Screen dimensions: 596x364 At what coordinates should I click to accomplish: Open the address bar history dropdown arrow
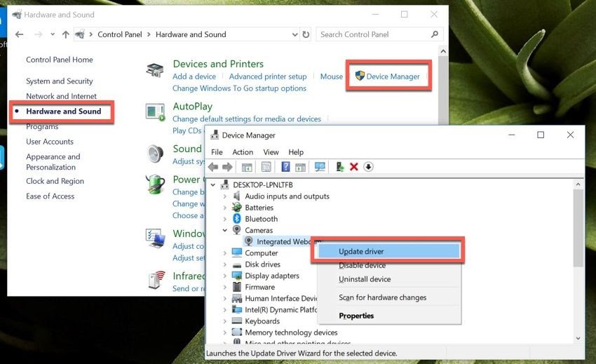[x=294, y=34]
